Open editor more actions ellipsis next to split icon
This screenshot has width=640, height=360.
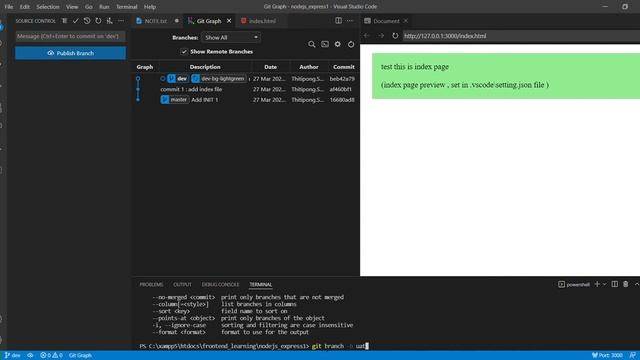350,21
